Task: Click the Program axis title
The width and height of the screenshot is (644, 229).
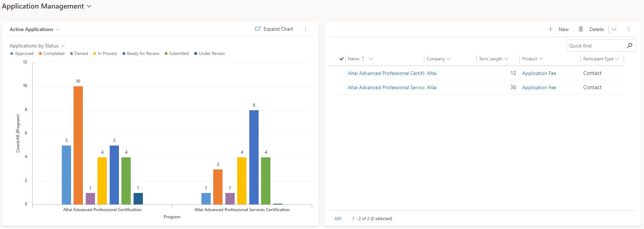Action: pyautogui.click(x=172, y=217)
